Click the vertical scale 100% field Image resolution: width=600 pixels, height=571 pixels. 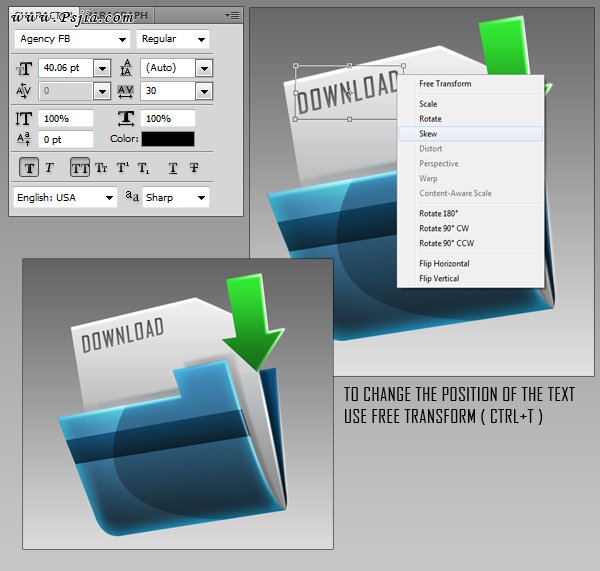pyautogui.click(x=67, y=119)
